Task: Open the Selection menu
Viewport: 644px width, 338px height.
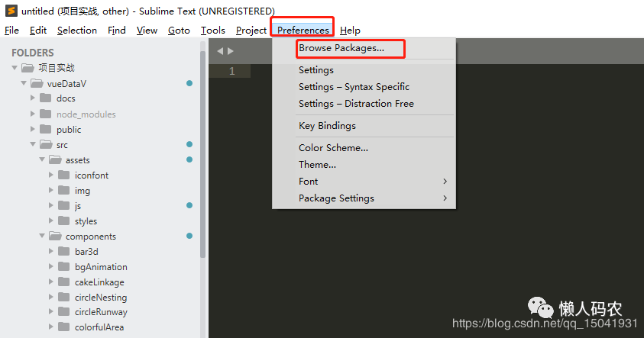Action: [x=77, y=31]
